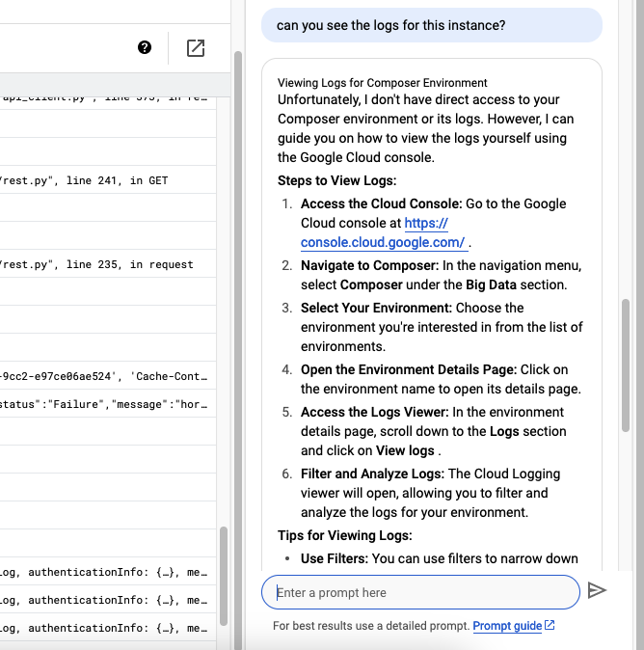This screenshot has height=650, width=644.
Task: Click step text 'Access the Cloud Console:'
Action: [381, 203]
